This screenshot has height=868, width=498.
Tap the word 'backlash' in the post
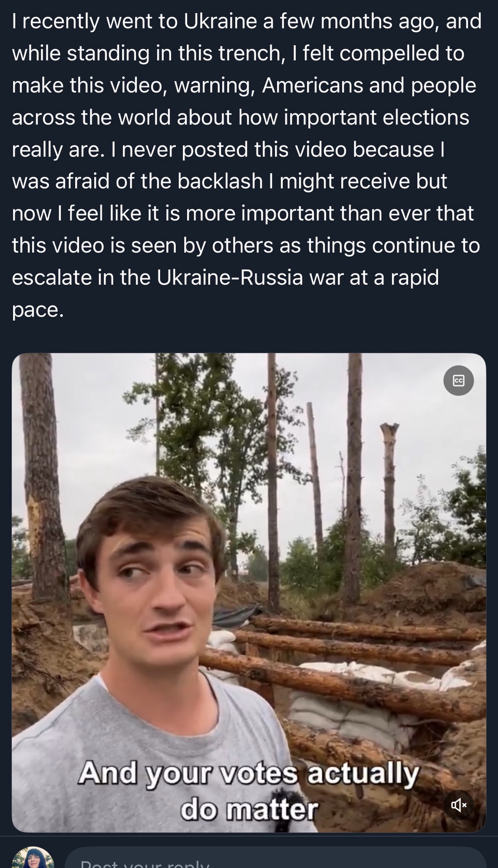click(220, 181)
